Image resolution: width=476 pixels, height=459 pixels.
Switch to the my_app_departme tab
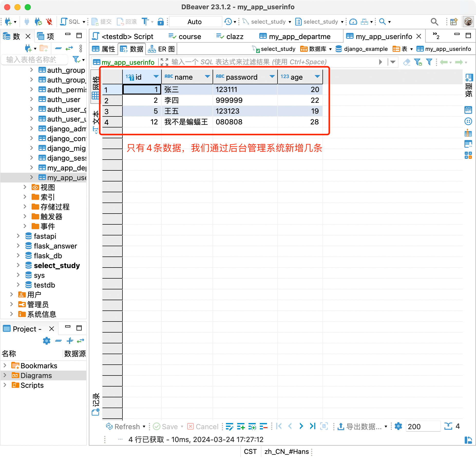point(295,36)
